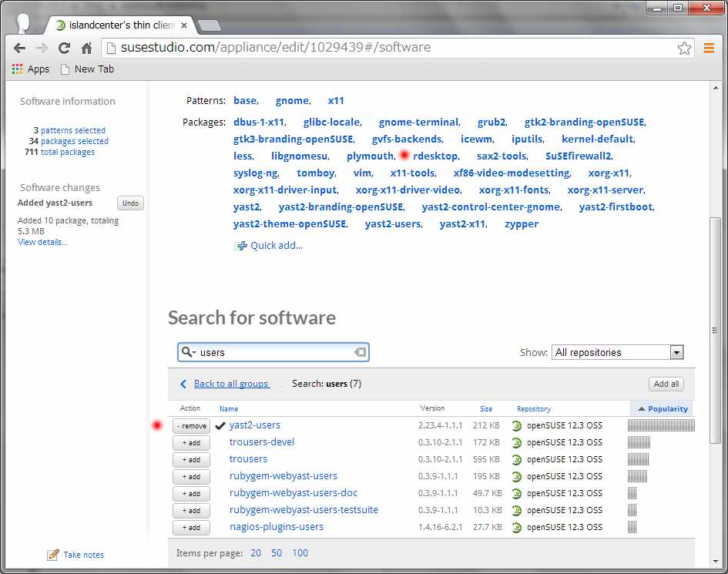This screenshot has width=728, height=574.
Task: Open the nagios-plugins-users package link
Action: pos(277,527)
